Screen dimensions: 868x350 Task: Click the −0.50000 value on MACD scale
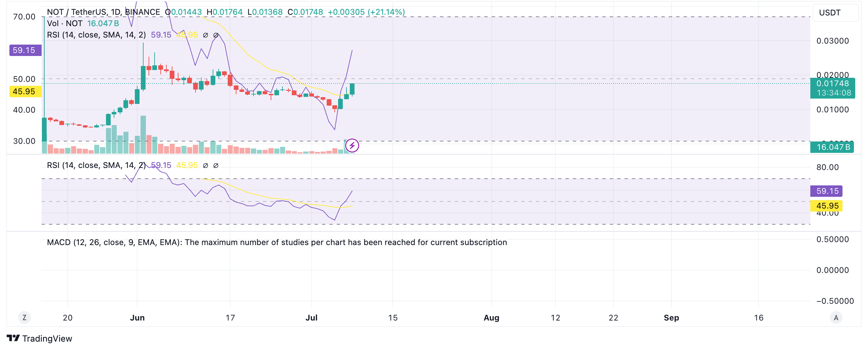pos(835,301)
